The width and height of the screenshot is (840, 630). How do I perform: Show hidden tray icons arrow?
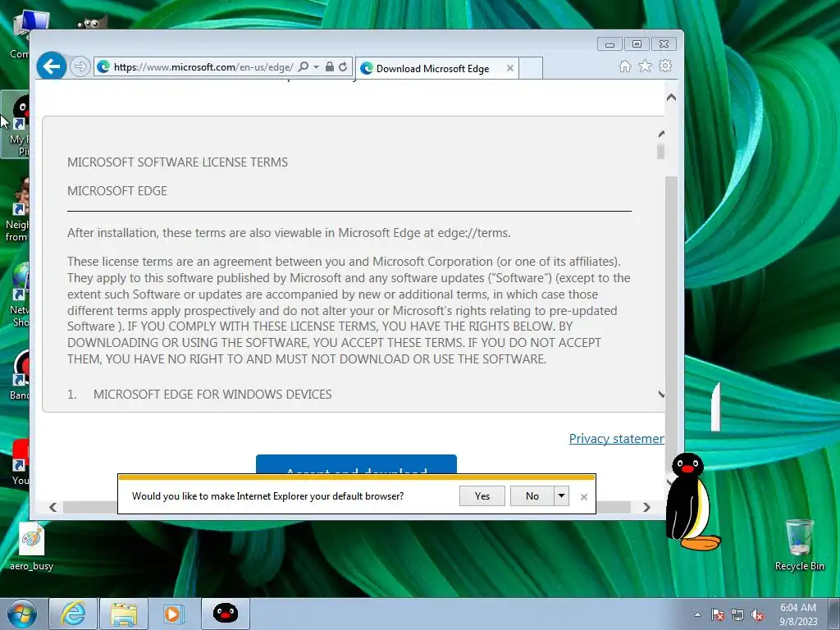(x=697, y=615)
